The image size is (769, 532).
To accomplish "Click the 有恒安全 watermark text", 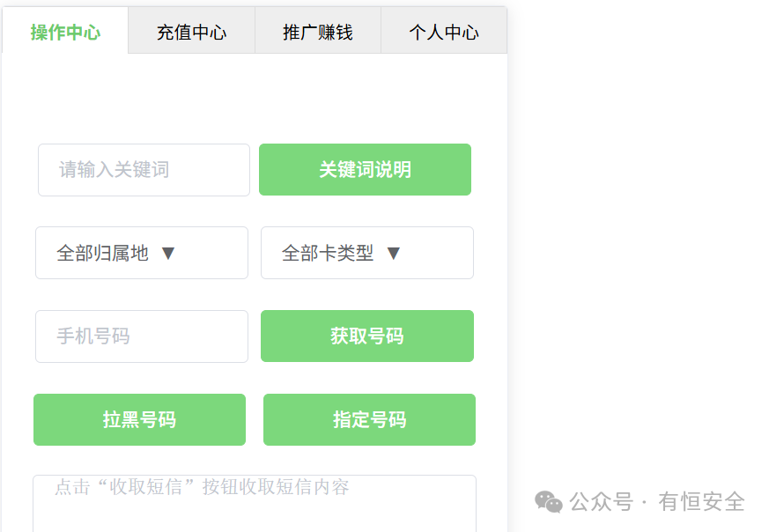I will click(701, 501).
